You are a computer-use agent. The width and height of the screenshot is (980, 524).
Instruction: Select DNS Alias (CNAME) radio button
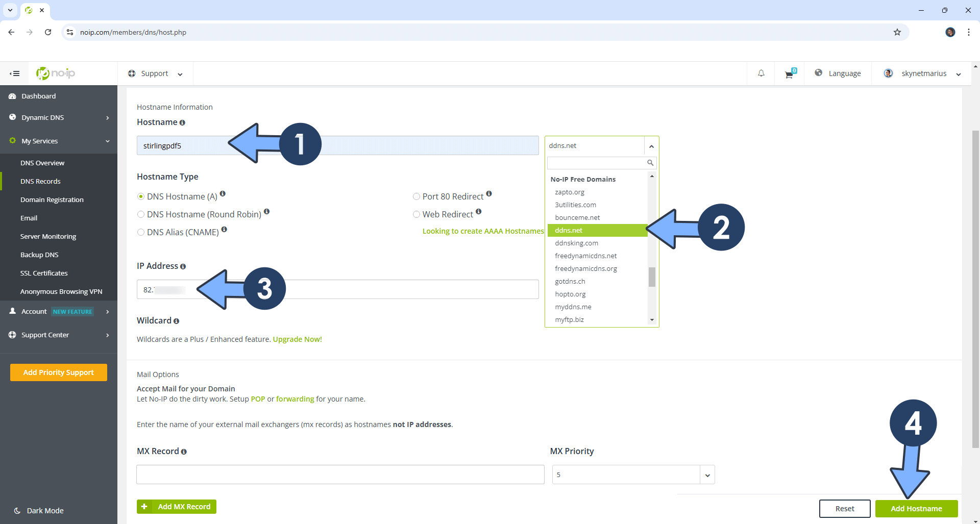141,232
